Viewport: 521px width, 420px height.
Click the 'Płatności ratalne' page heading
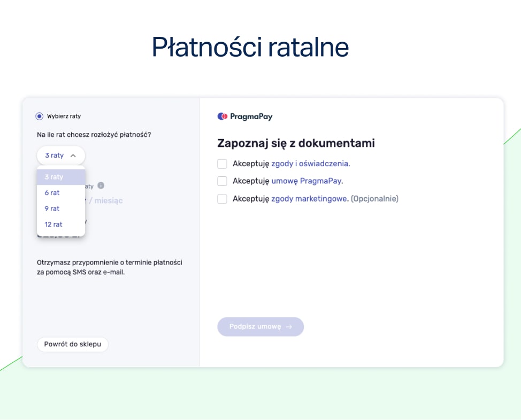250,47
